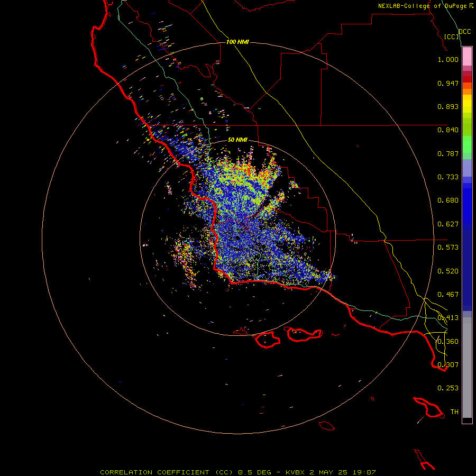Image resolution: width=476 pixels, height=476 pixels.
Task: Click the DCC label above legend
Action: click(465, 32)
